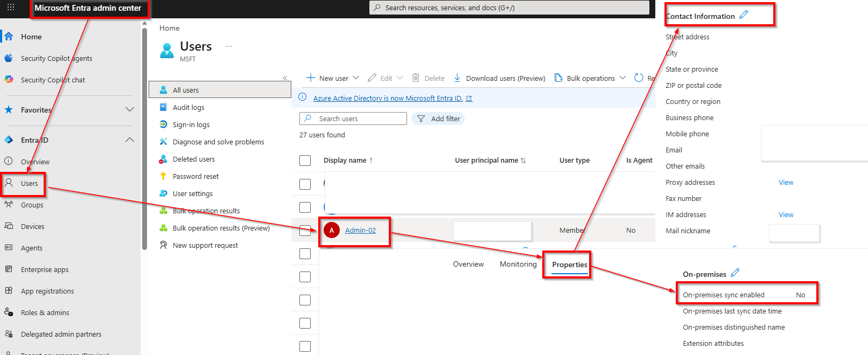The width and height of the screenshot is (868, 355).
Task: Switch to the Properties tab
Action: (x=570, y=264)
